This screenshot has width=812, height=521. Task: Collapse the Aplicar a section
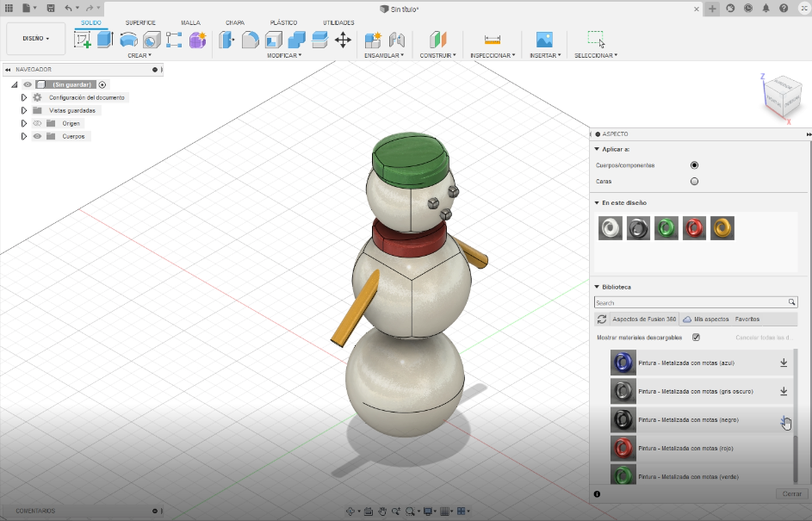click(x=597, y=149)
